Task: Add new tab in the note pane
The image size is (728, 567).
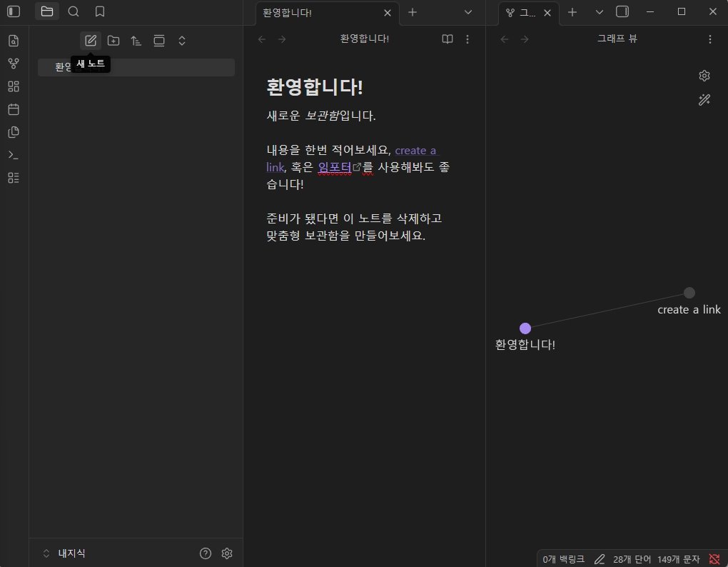Action: point(412,13)
